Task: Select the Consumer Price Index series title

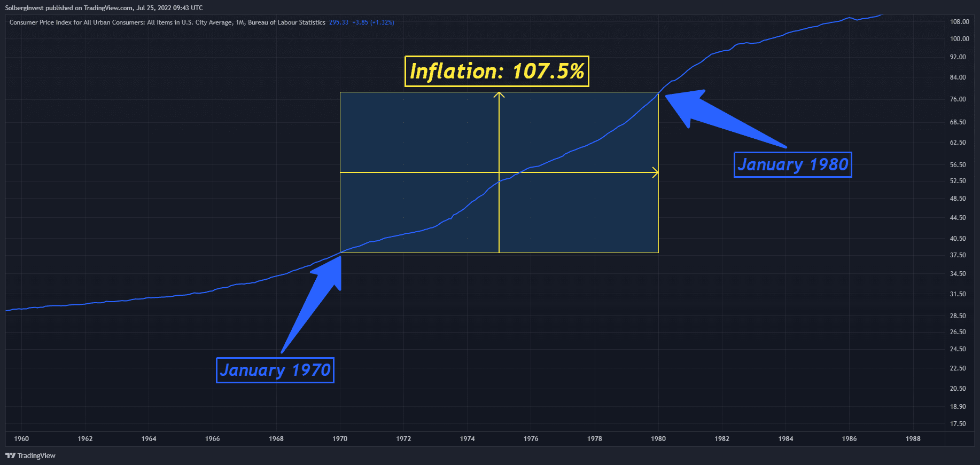Action: pyautogui.click(x=167, y=22)
